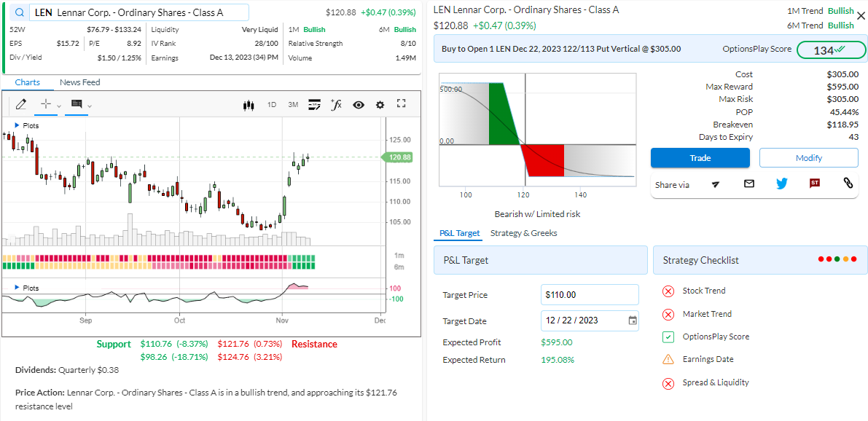The width and height of the screenshot is (868, 421).
Task: Expand Plots in the price chart
Action: tap(27, 125)
